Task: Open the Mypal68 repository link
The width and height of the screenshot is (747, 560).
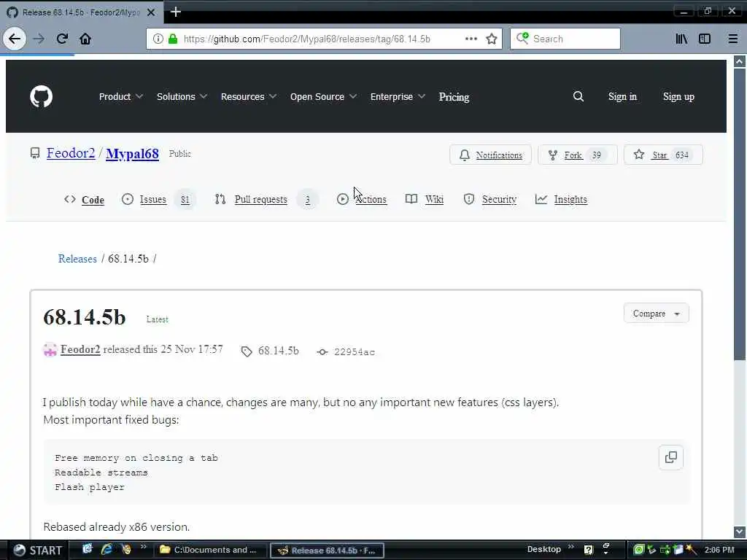Action: coord(132,154)
